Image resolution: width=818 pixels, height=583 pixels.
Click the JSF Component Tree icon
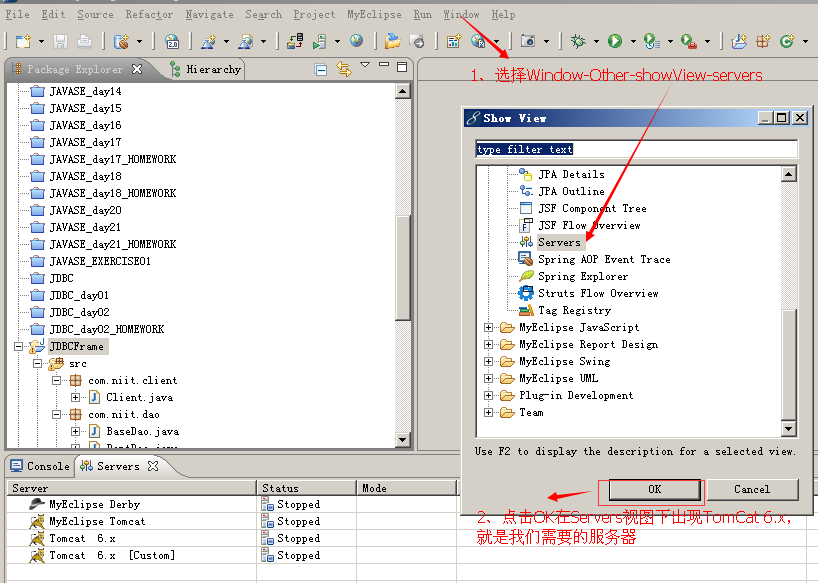[526, 208]
